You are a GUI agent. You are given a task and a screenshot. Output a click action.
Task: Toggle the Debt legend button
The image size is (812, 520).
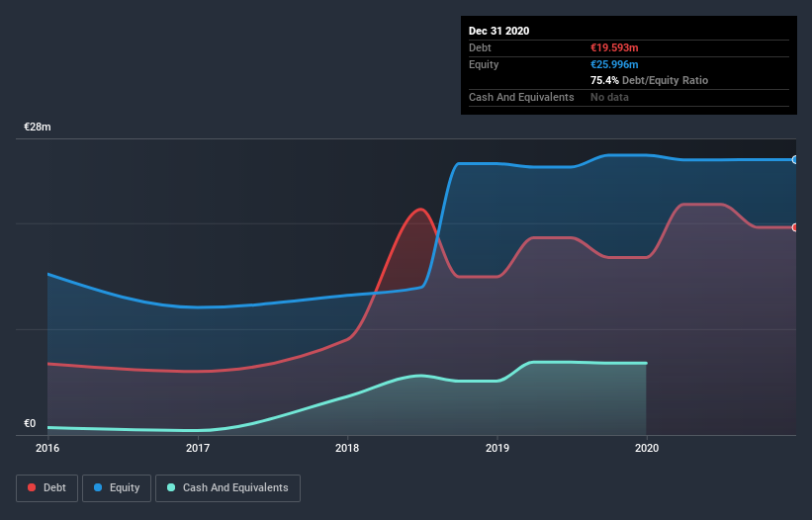pos(46,488)
